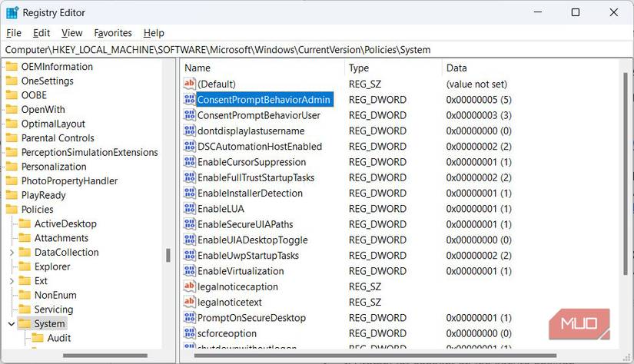Click the DWORD icon beside EnableUIADesktopToggle

click(x=189, y=240)
